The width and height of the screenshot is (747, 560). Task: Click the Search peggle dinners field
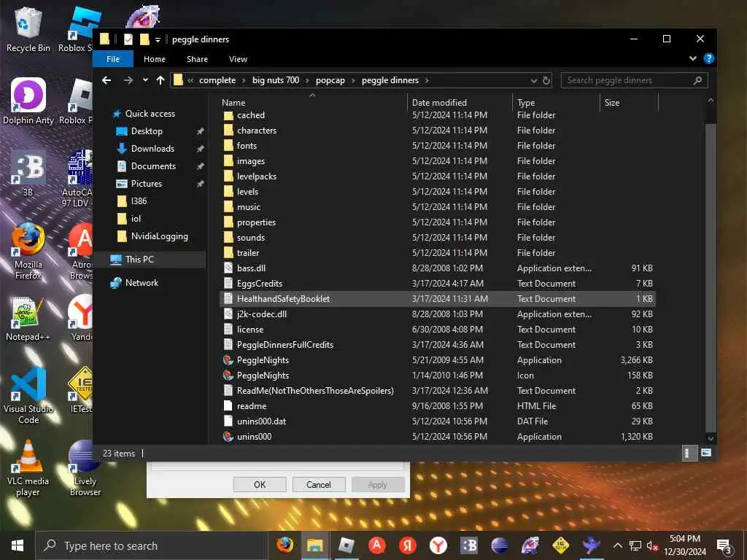[634, 80]
